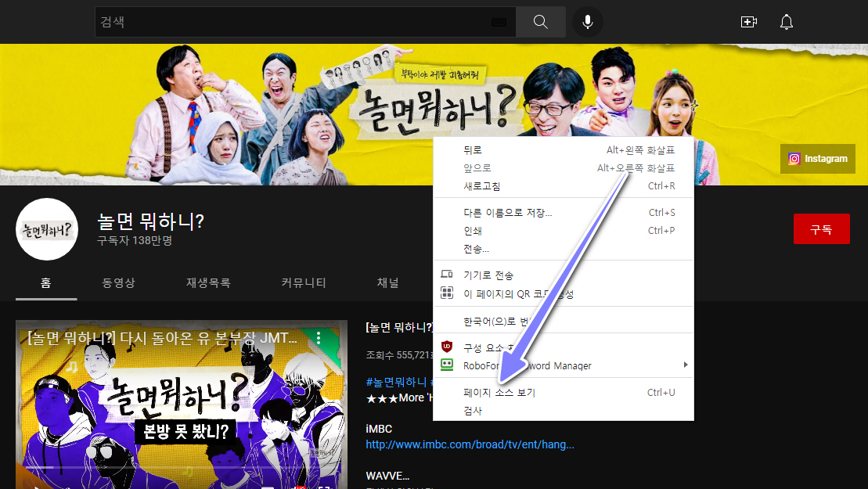Switch to the 동영상 tab
This screenshot has width=868, height=489.
pos(118,282)
